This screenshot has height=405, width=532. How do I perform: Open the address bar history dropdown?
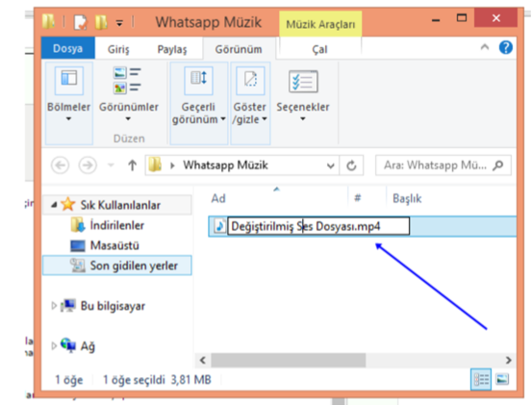point(330,165)
